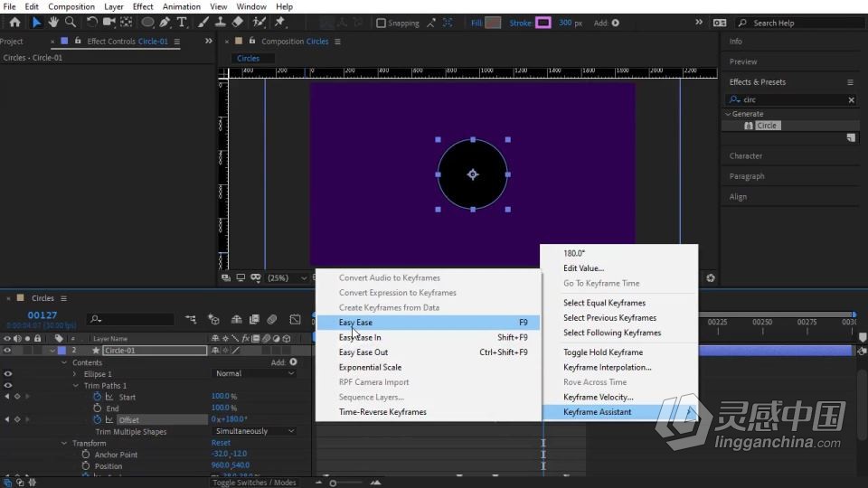
Task: Choose Toggle Hold Keyframe entry
Action: pyautogui.click(x=618, y=352)
